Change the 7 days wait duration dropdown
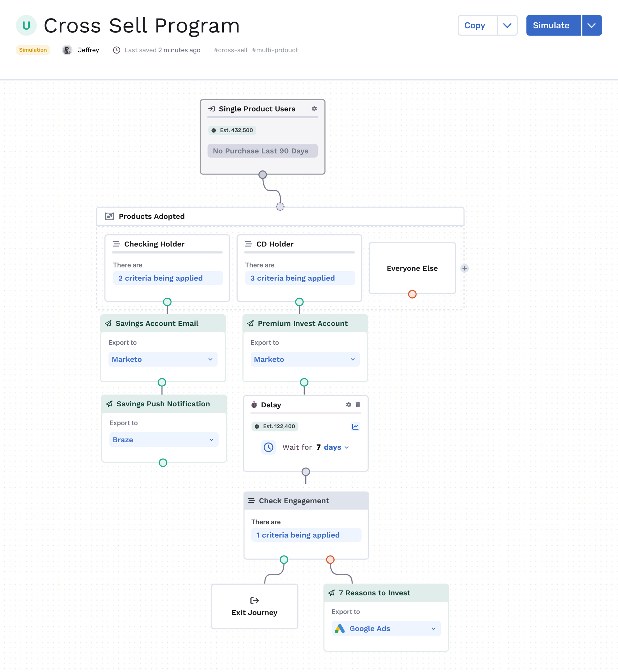Screen dimensions: 618x672 tap(333, 447)
